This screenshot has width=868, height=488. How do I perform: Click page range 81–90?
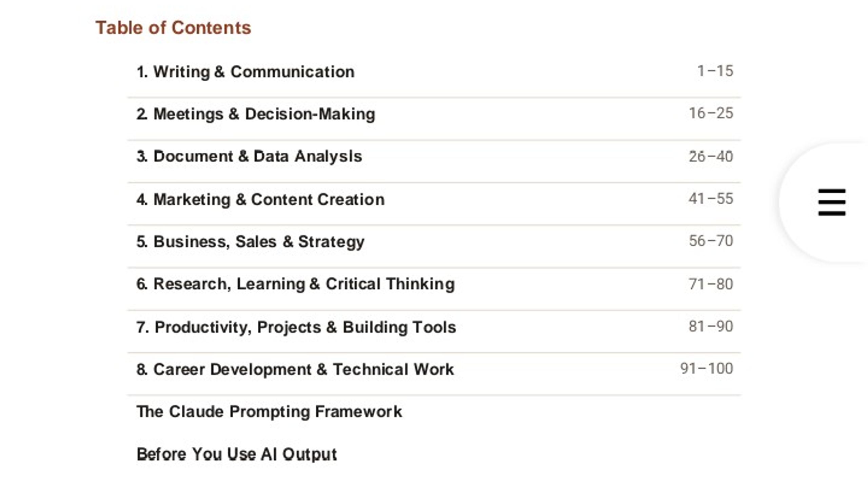(x=711, y=326)
